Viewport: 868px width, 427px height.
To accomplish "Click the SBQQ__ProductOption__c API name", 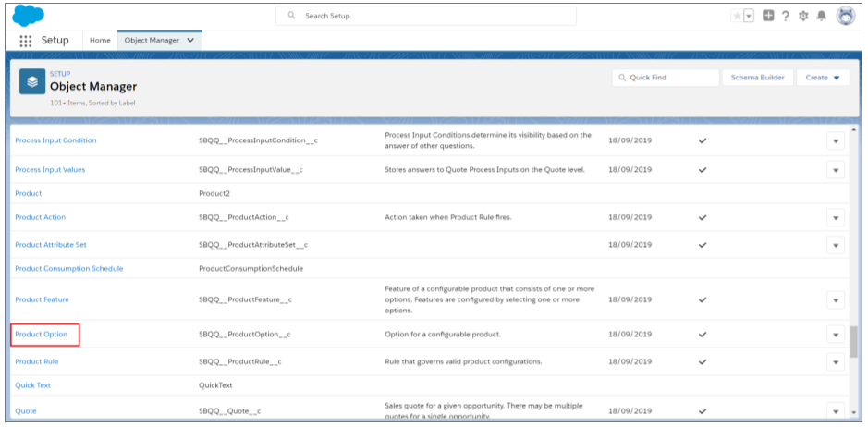I will click(x=245, y=335).
